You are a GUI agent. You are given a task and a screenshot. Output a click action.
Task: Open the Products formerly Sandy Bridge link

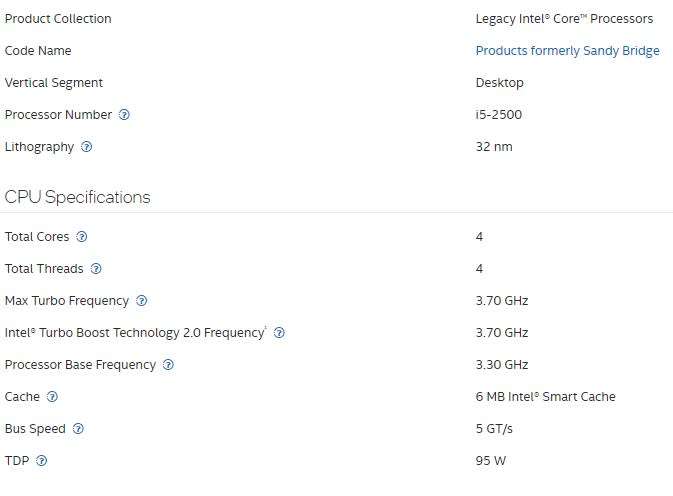(x=567, y=51)
